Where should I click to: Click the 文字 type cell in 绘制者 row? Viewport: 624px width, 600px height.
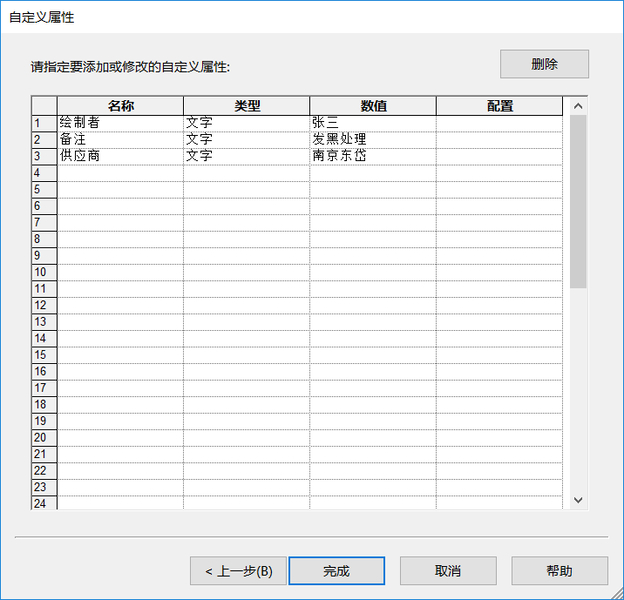[247, 123]
